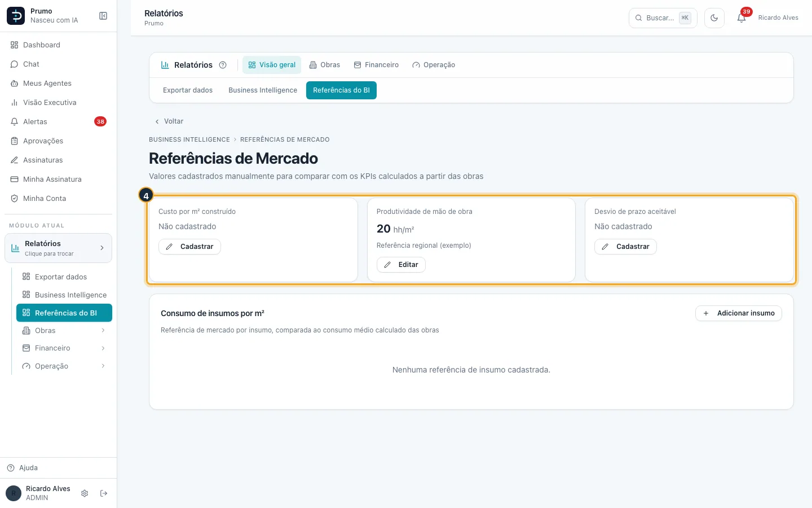The image size is (812, 508).
Task: Open the Relatórios help question icon
Action: tap(223, 65)
